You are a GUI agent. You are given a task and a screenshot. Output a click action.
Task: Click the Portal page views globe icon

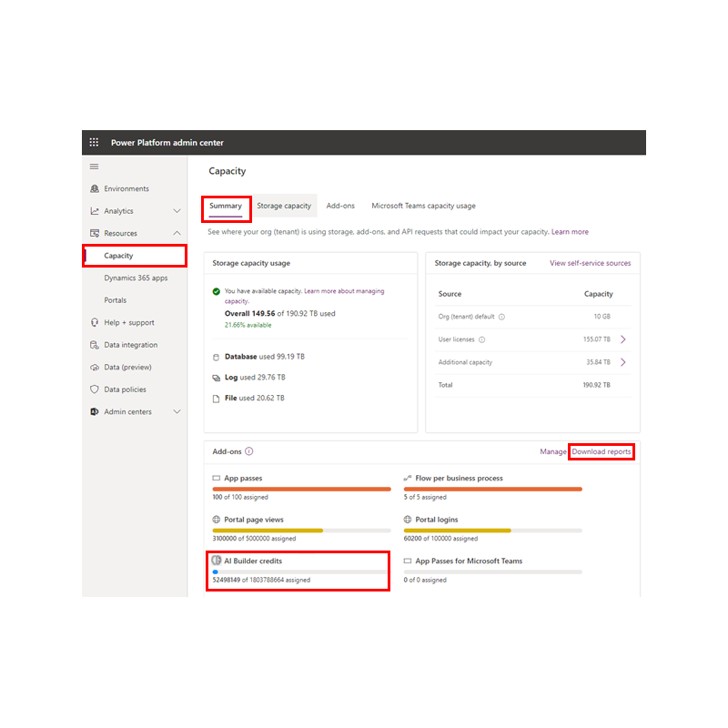[x=217, y=519]
